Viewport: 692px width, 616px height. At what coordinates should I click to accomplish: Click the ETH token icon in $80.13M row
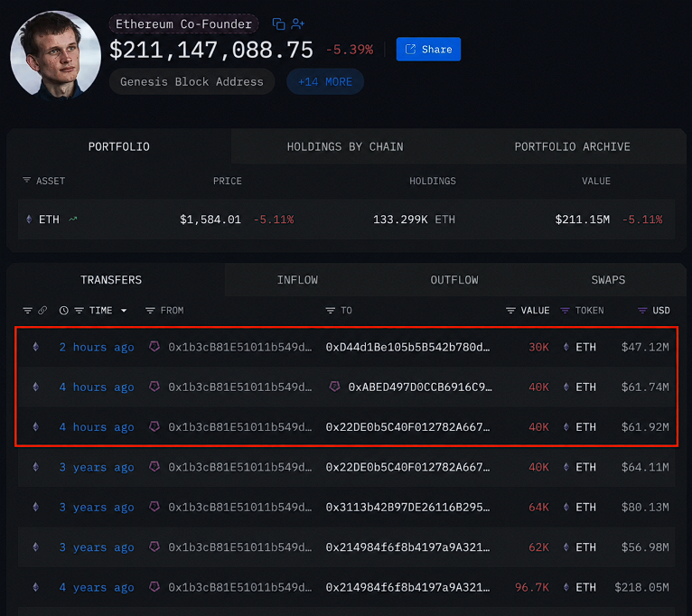(566, 507)
